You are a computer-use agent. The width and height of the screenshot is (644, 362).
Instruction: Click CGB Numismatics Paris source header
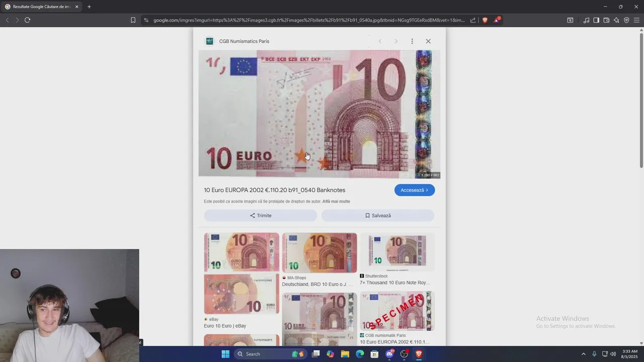244,41
